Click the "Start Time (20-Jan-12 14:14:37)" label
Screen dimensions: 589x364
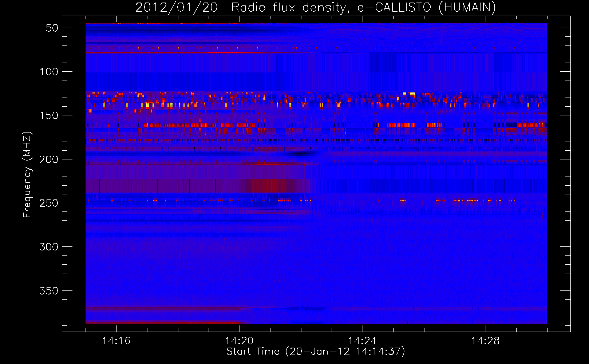pos(316,352)
